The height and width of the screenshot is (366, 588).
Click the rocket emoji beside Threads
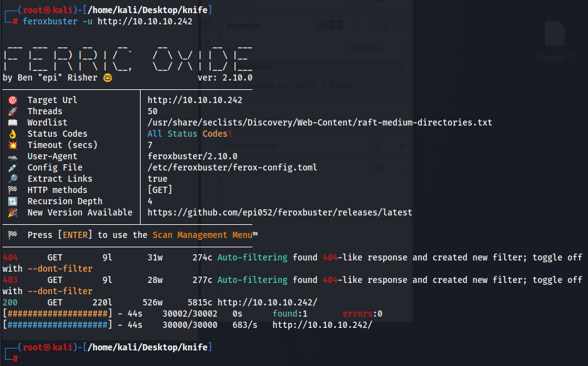click(x=12, y=111)
